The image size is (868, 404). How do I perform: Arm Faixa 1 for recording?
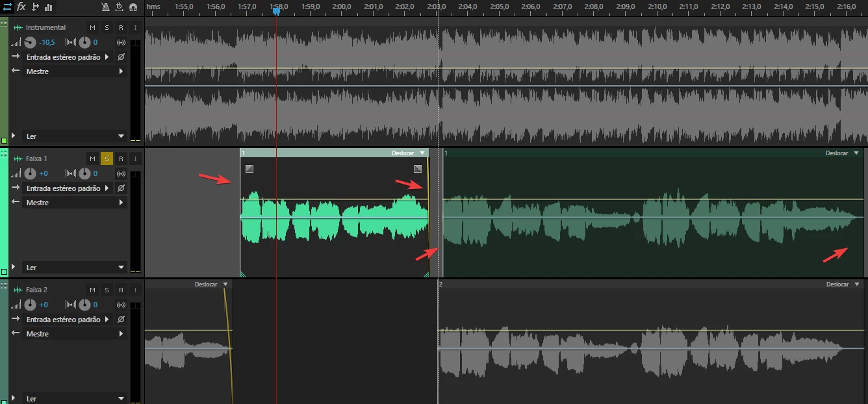point(121,158)
